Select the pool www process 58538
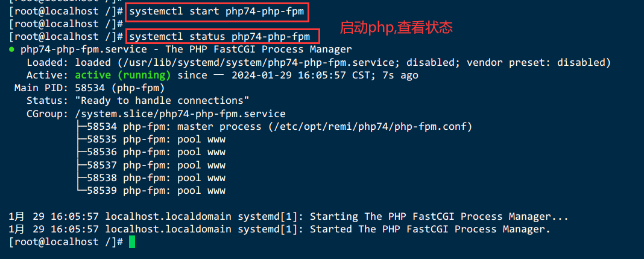Viewport: 644px width, 259px height. pos(151,178)
